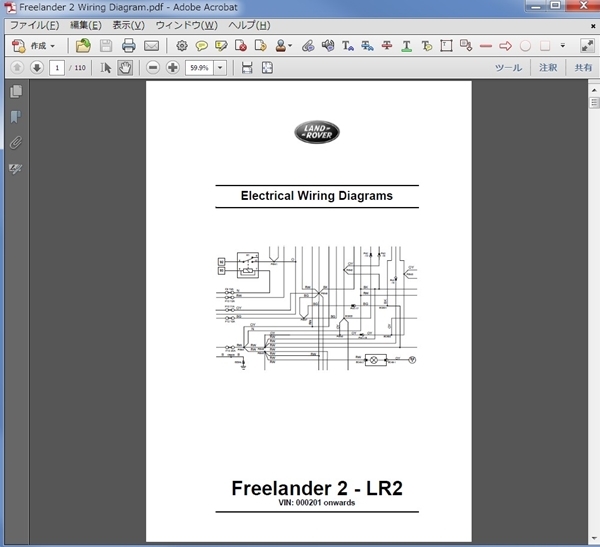Click the 'Freelander 2 - LR2' title text
The image size is (600, 547).
click(x=317, y=488)
